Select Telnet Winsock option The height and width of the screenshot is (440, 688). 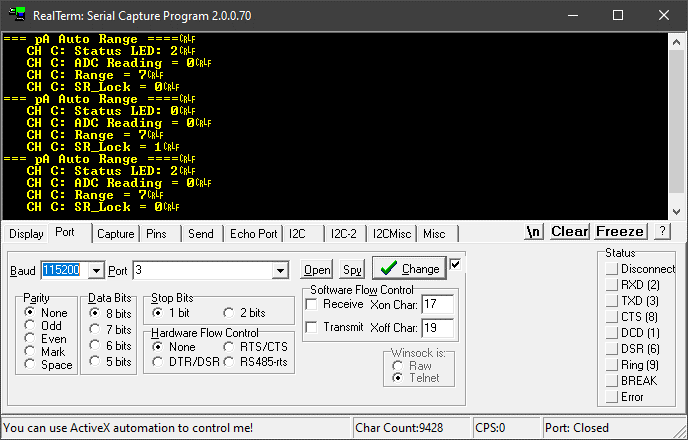398,378
